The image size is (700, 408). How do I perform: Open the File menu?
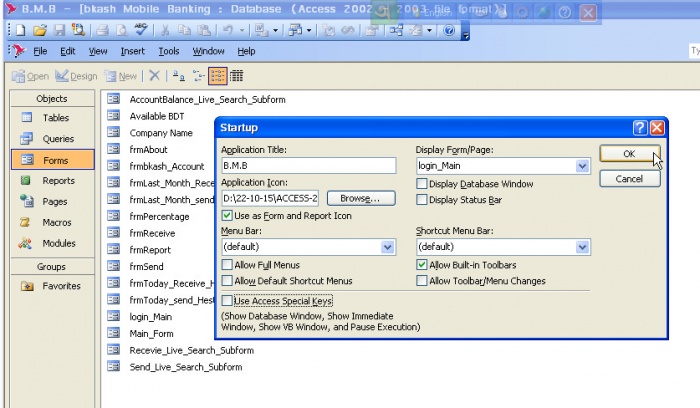click(x=40, y=51)
